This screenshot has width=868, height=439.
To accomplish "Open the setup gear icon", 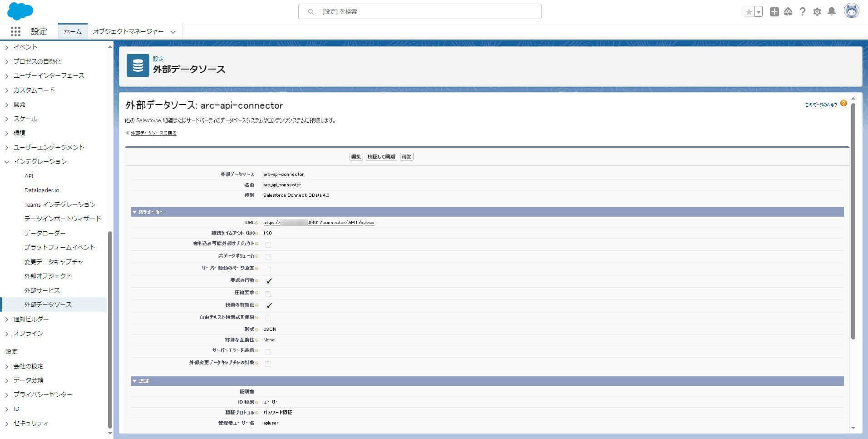I will click(817, 12).
